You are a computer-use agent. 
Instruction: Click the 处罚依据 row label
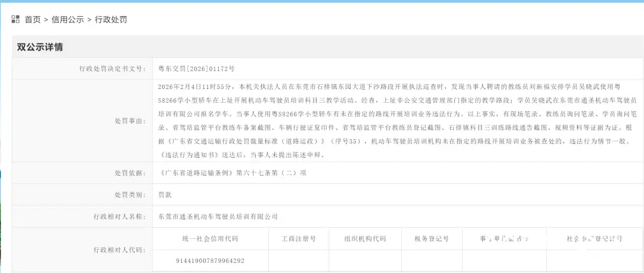tap(130, 173)
